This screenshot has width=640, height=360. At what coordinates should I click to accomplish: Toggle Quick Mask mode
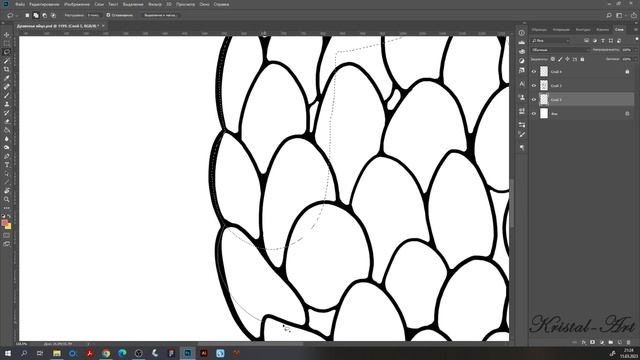(x=7, y=235)
